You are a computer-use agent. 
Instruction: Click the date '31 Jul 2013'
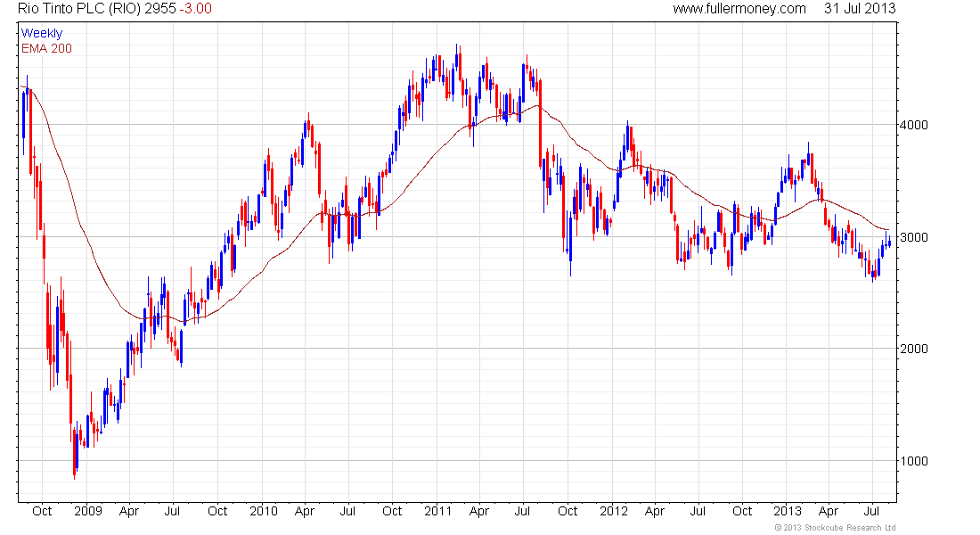[860, 9]
